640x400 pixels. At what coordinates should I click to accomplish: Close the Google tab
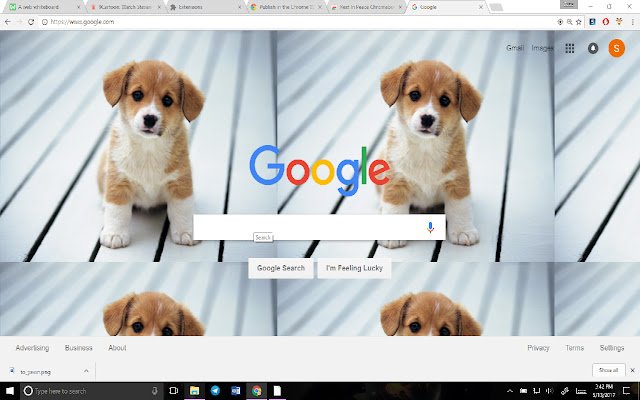[481, 7]
